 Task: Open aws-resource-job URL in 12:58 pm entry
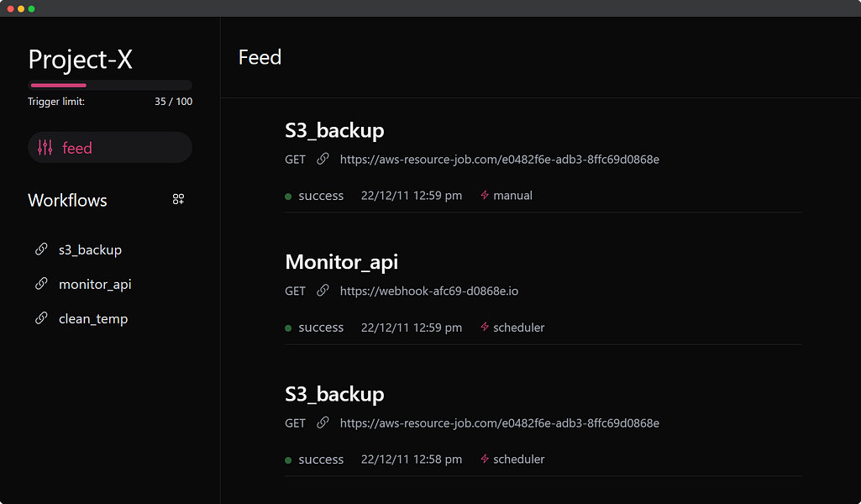point(500,423)
